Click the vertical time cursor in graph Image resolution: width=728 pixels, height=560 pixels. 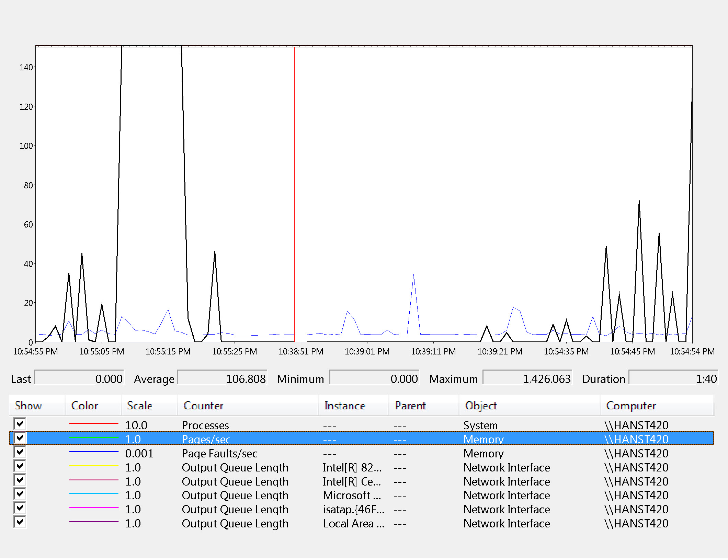(x=294, y=195)
